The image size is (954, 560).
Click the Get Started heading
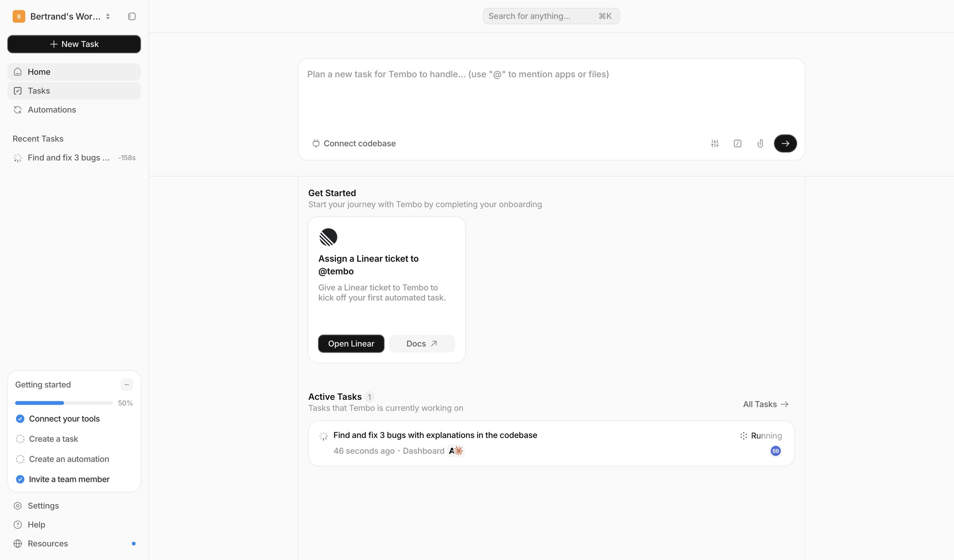(332, 193)
